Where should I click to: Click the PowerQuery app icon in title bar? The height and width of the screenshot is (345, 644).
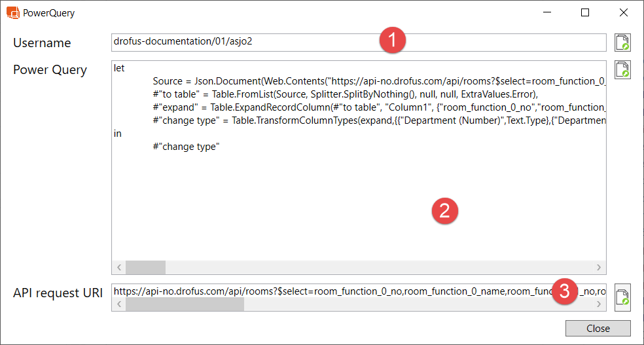(x=12, y=12)
